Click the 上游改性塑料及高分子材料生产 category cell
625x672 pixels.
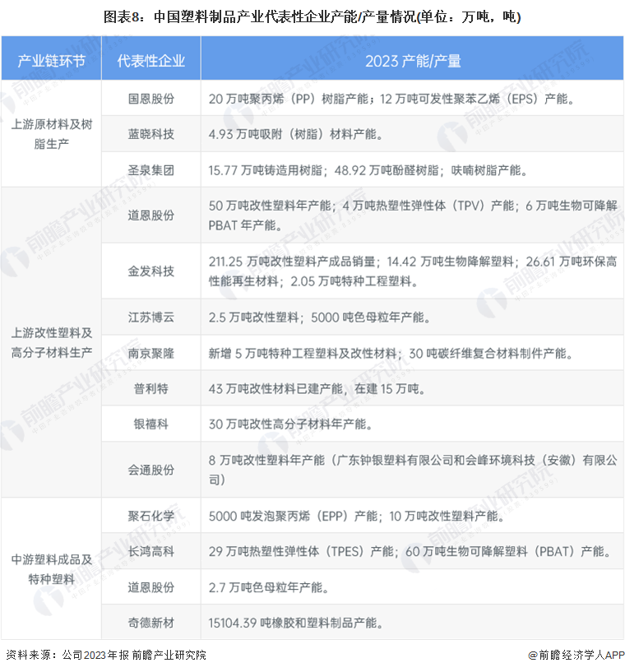click(52, 342)
